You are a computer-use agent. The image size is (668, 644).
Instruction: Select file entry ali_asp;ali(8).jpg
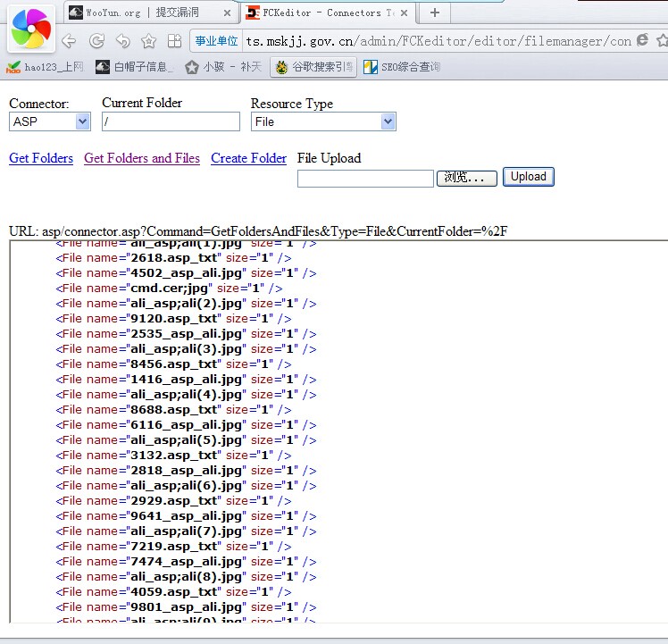tap(186, 577)
